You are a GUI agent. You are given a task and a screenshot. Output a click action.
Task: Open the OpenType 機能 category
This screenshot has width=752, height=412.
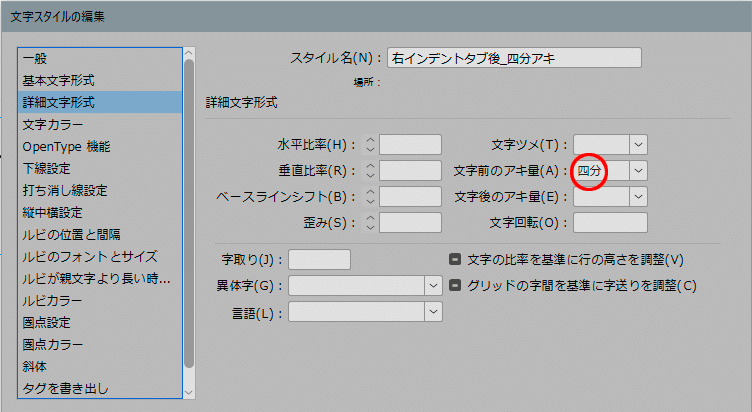(x=100, y=146)
